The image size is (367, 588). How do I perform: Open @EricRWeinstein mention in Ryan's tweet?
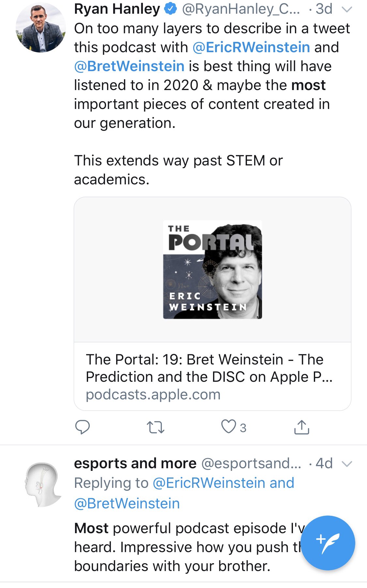click(251, 47)
